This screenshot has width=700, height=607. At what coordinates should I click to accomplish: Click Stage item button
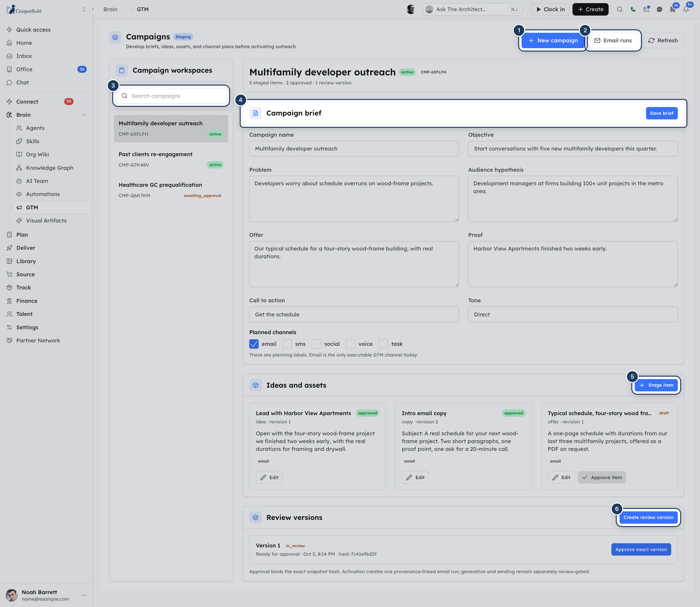(x=656, y=385)
